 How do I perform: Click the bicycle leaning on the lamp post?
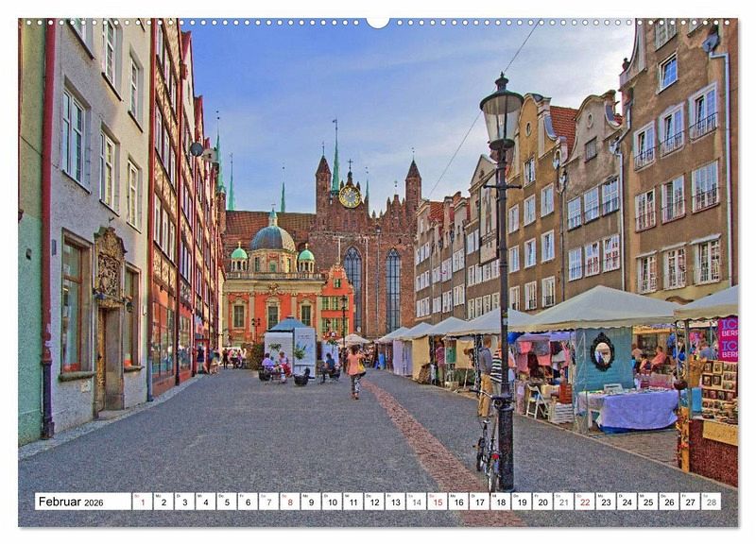click(489, 444)
